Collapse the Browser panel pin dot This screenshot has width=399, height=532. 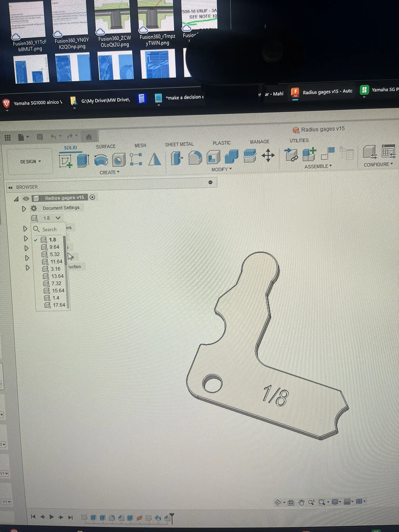tap(210, 182)
